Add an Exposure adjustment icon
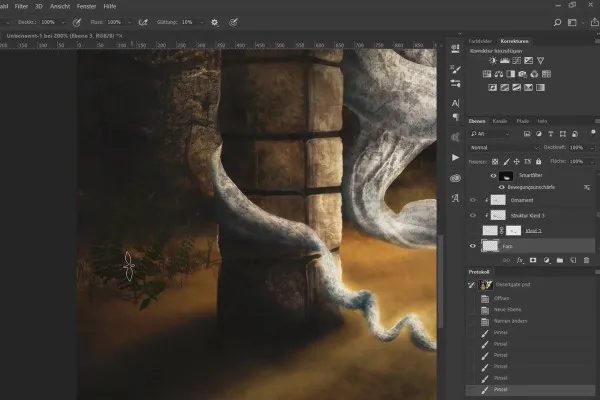Image resolution: width=600 pixels, height=400 pixels. click(528, 60)
